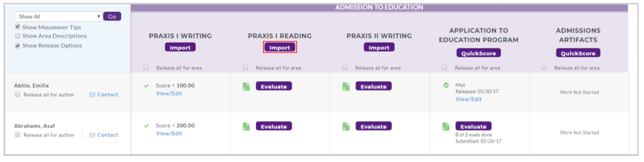Click green document icon in Abrahams Application column

[x=446, y=126]
